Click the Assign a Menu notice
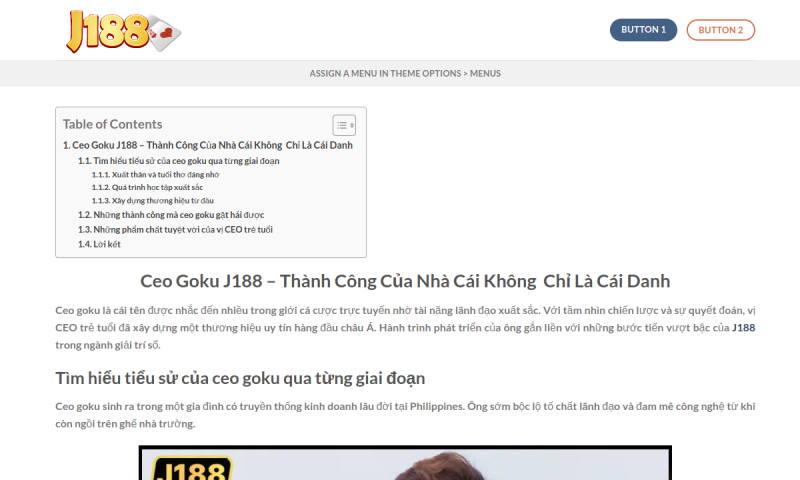This screenshot has width=800, height=480. [x=405, y=73]
